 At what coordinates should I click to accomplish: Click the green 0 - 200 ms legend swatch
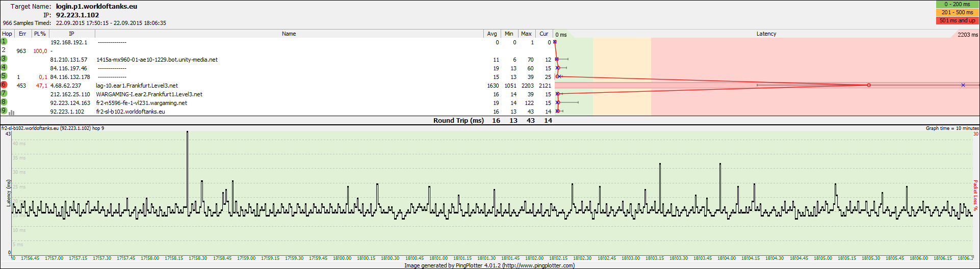[x=957, y=4]
